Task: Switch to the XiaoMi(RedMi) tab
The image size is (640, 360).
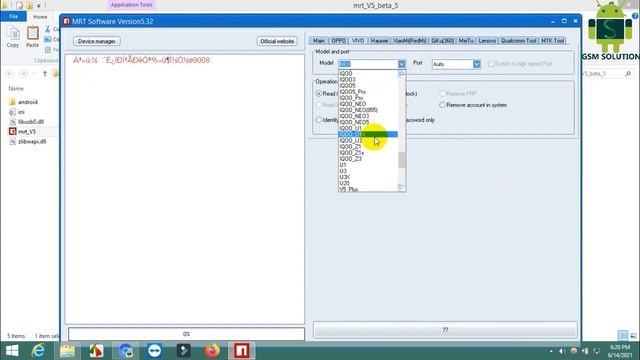Action: 409,41
